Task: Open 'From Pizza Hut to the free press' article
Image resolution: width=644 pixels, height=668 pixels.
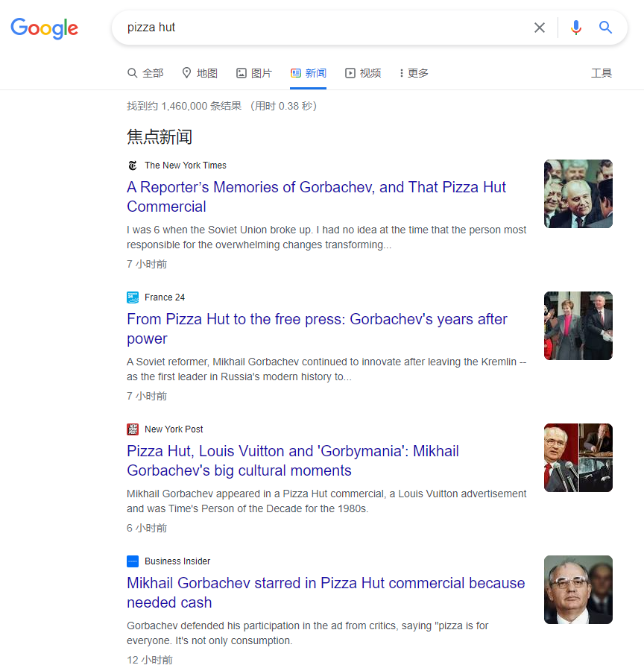Action: click(x=317, y=329)
